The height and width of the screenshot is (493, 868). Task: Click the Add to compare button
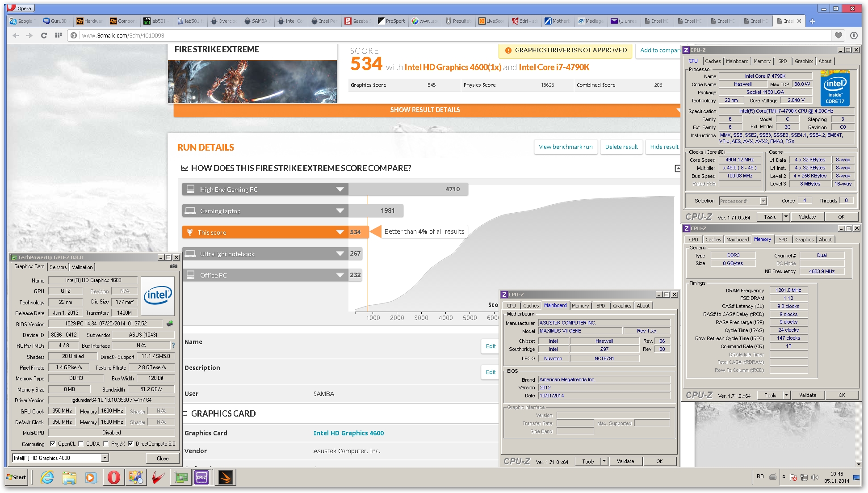[659, 50]
